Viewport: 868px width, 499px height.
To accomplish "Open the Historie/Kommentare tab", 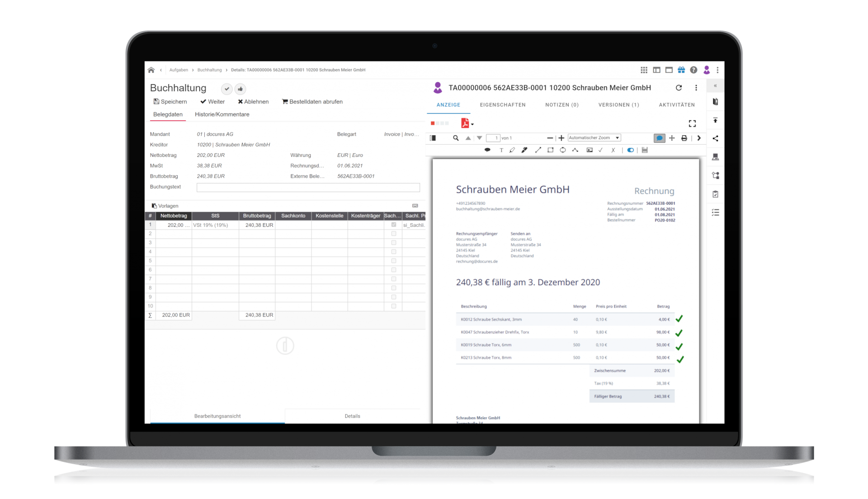I will pyautogui.click(x=222, y=114).
